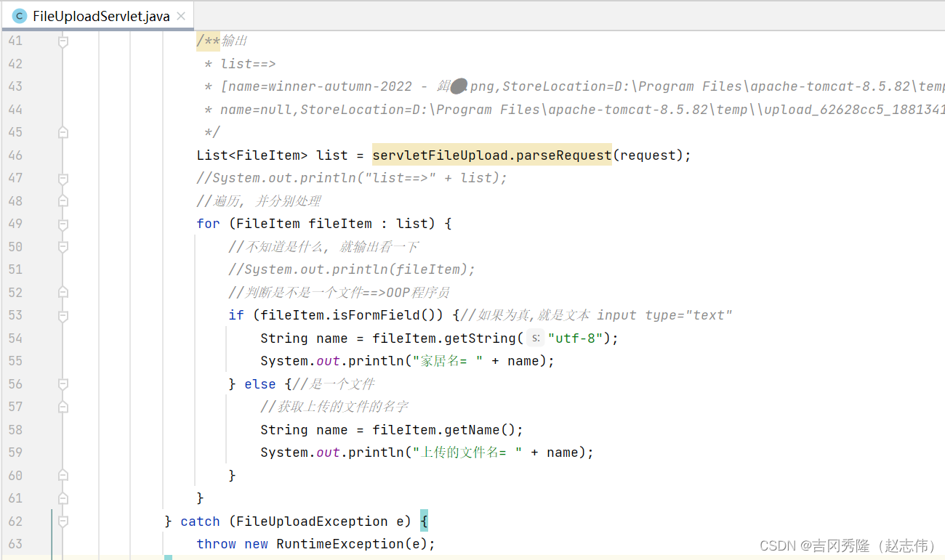This screenshot has height=560, width=945.
Task: Click the '//是一个文件' comment on line 56
Action: [334, 384]
